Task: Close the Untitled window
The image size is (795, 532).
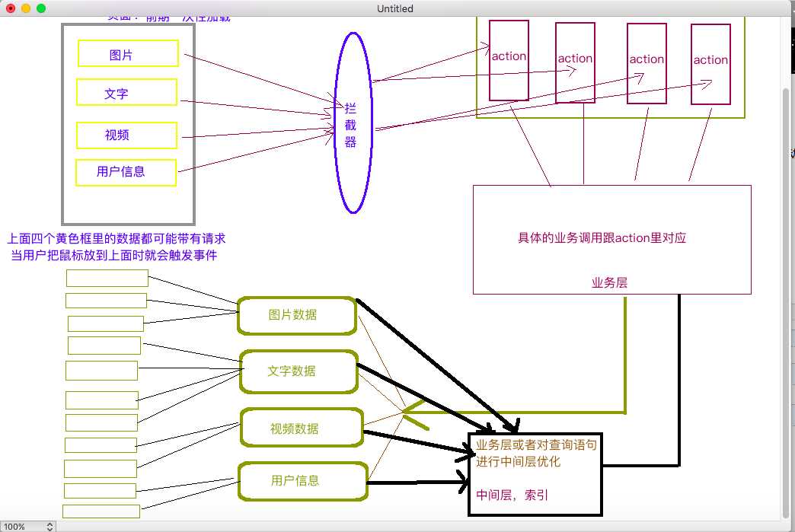Action: (11, 8)
